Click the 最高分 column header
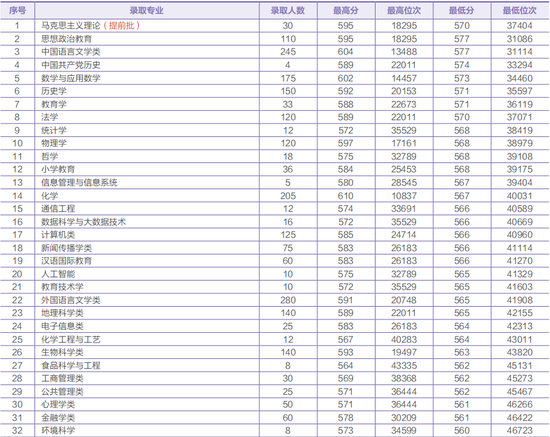550x437 pixels. point(346,11)
